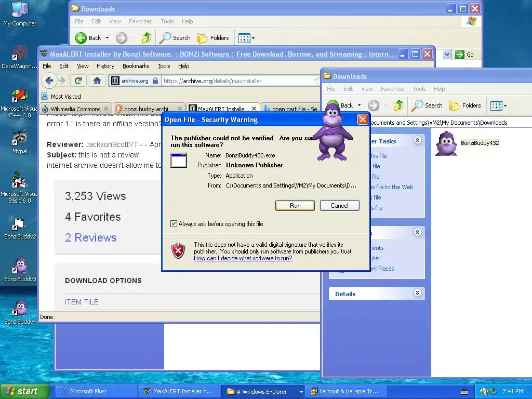Open How can I decide what software link
Viewport: 532px width, 399px height.
pos(243,258)
